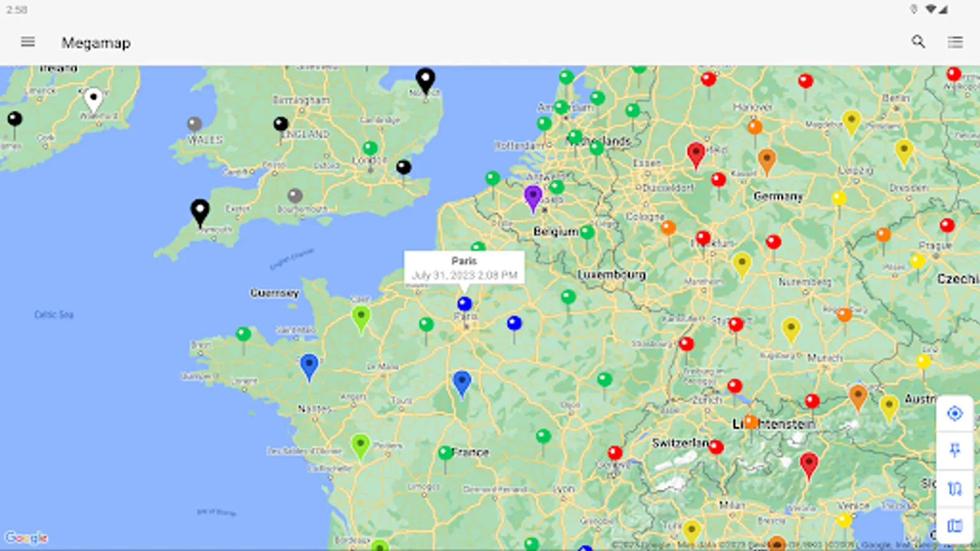Tap the location indicator in status bar
The width and height of the screenshot is (980, 551).
tap(913, 9)
